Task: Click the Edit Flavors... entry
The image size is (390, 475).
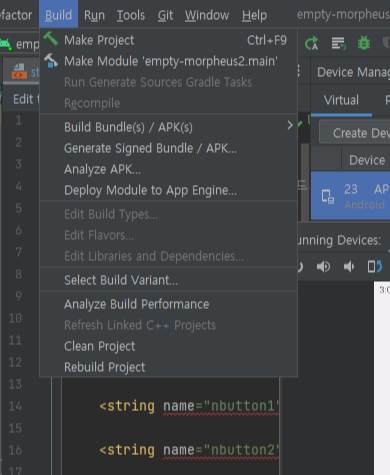Action: tap(168, 235)
